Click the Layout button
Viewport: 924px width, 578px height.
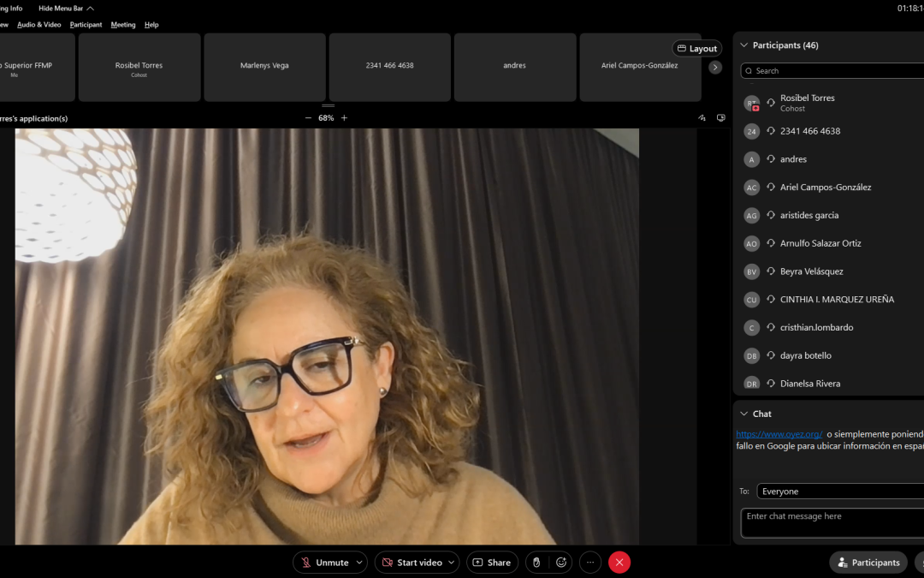[696, 49]
